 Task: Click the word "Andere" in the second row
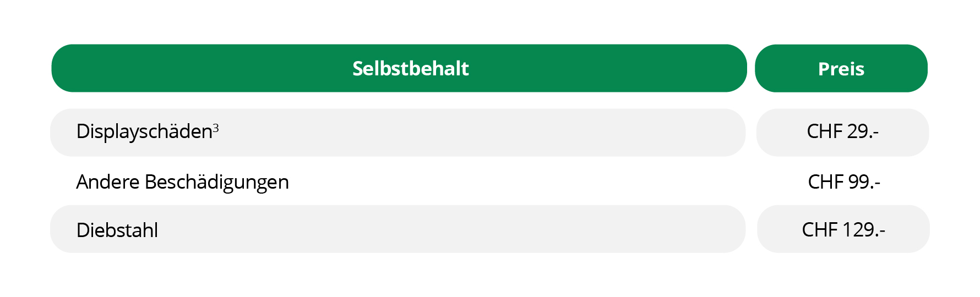[107, 182]
